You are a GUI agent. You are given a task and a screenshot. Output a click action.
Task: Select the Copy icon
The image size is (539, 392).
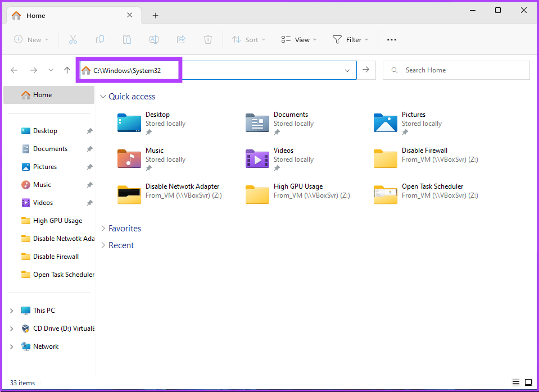100,39
